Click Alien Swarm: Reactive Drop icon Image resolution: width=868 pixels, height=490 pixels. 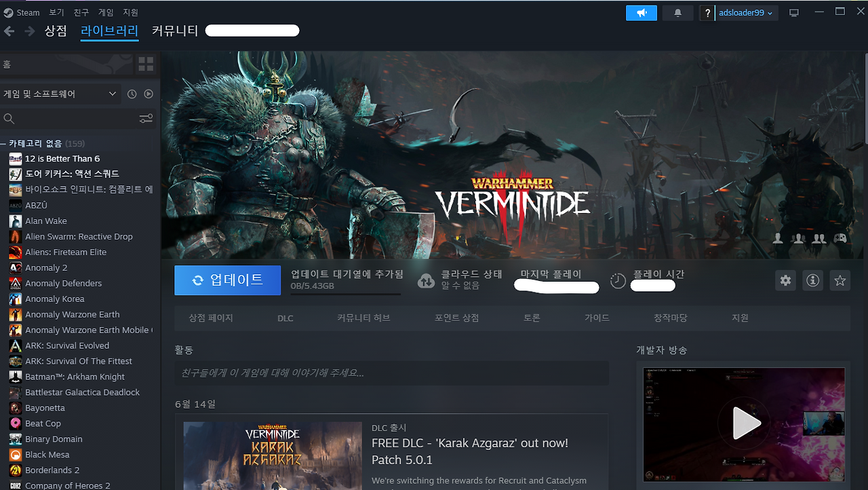click(x=16, y=236)
